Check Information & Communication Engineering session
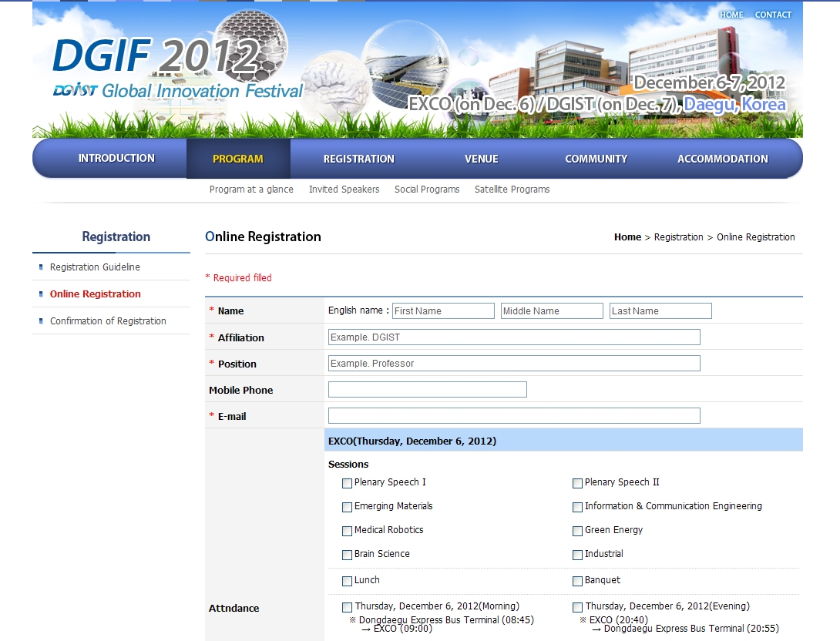 point(577,507)
